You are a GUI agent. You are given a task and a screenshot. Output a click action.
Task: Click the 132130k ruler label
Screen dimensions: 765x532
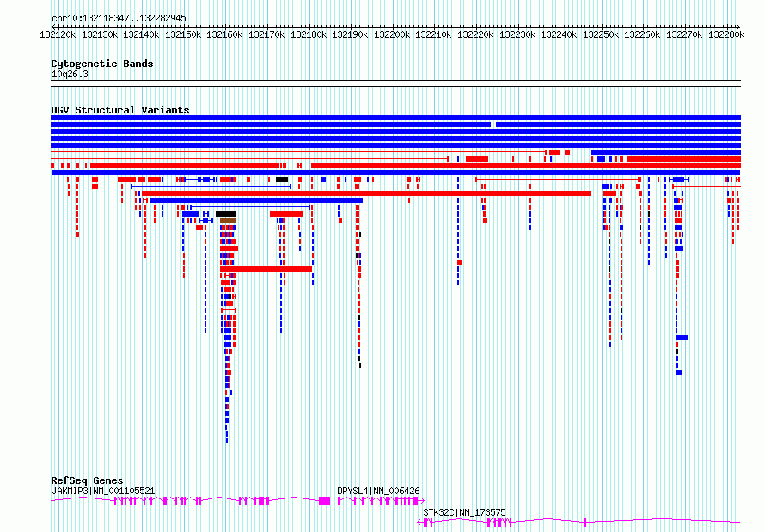(x=100, y=34)
